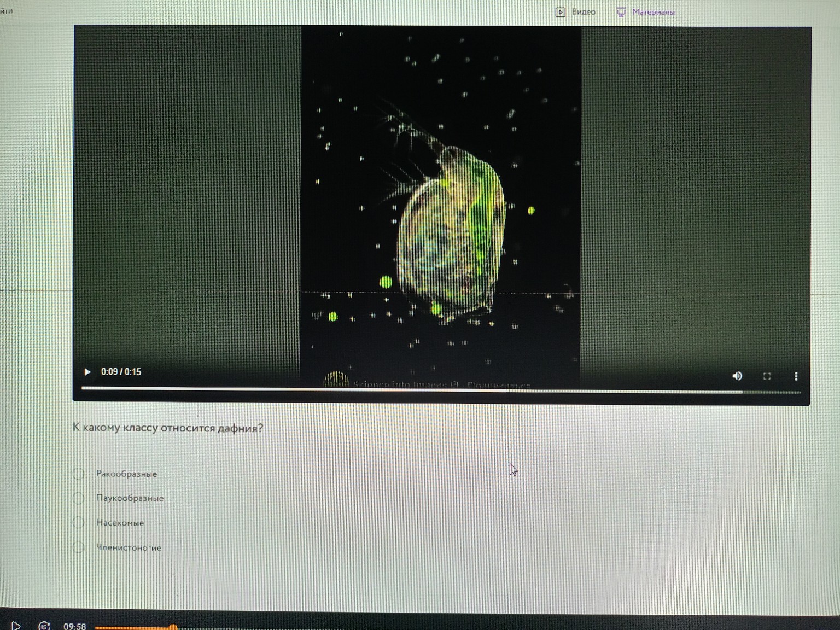Choose the Паукообразные radio button
840x630 pixels.
[x=79, y=498]
